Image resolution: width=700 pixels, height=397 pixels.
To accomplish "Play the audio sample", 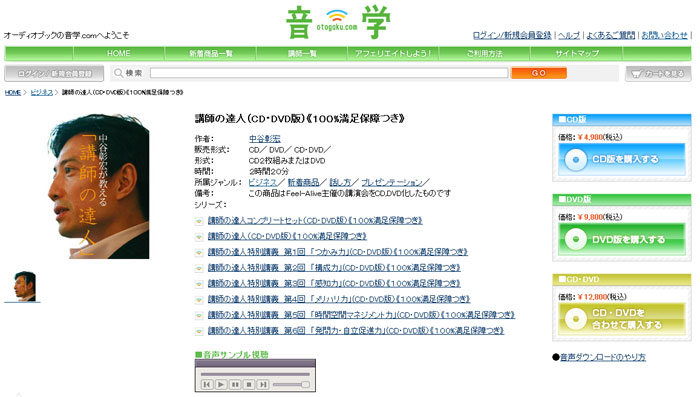I will pos(221,384).
